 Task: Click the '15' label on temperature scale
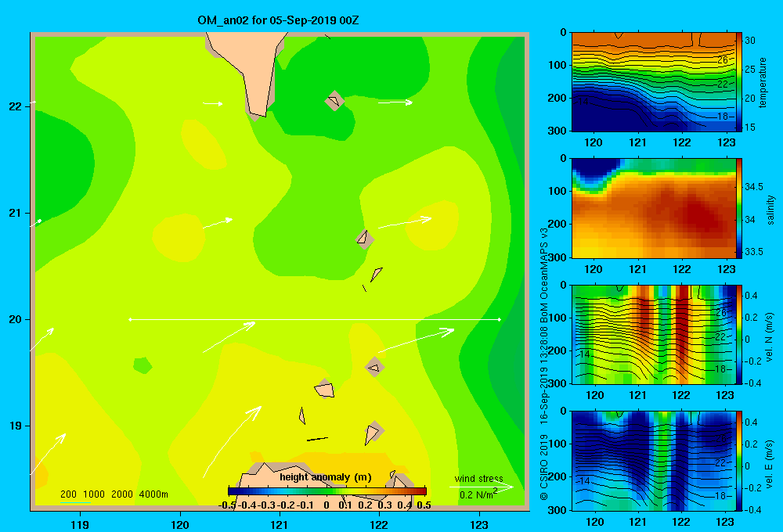pos(749,128)
